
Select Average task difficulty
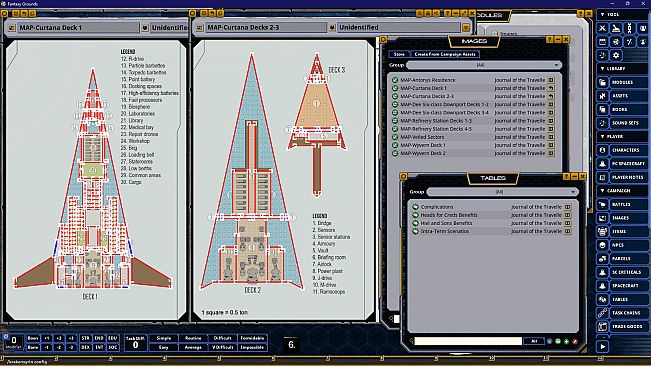193,347
